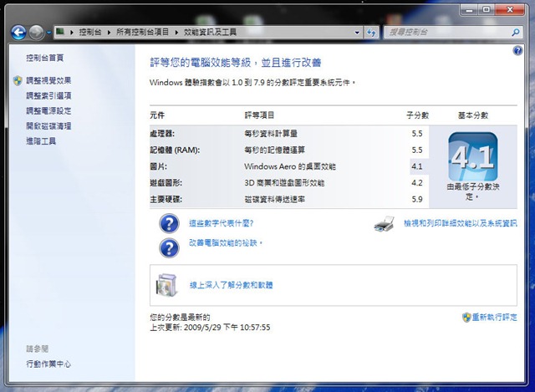
Task: Click question icon beside 這些數字代表什麼
Action: [x=169, y=224]
